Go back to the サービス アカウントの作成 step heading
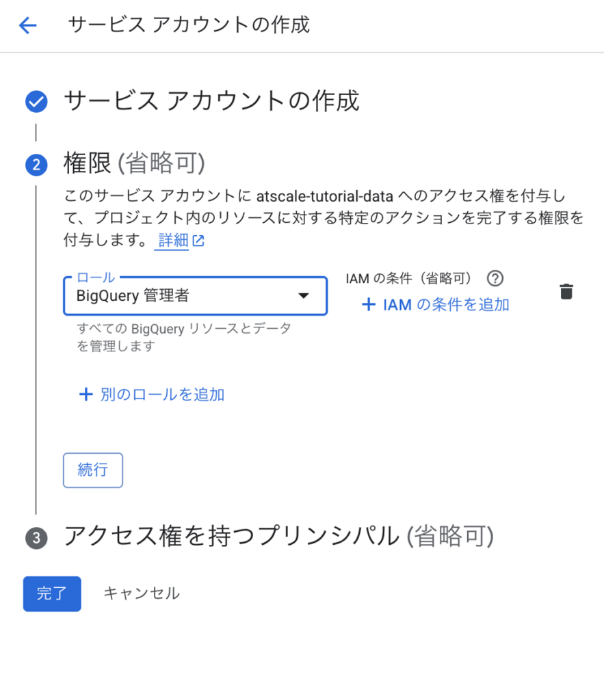Image resolution: width=604 pixels, height=700 pixels. tap(211, 101)
